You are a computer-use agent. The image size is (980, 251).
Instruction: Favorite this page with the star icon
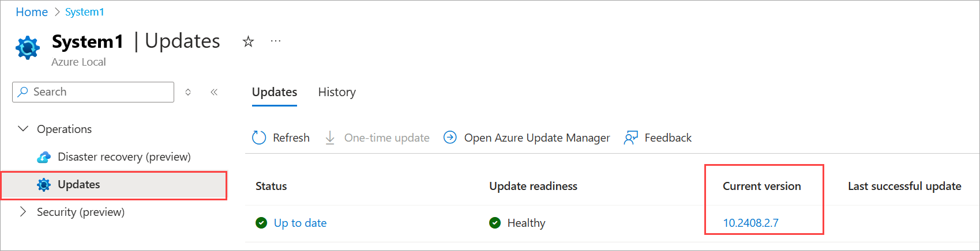pyautogui.click(x=248, y=41)
